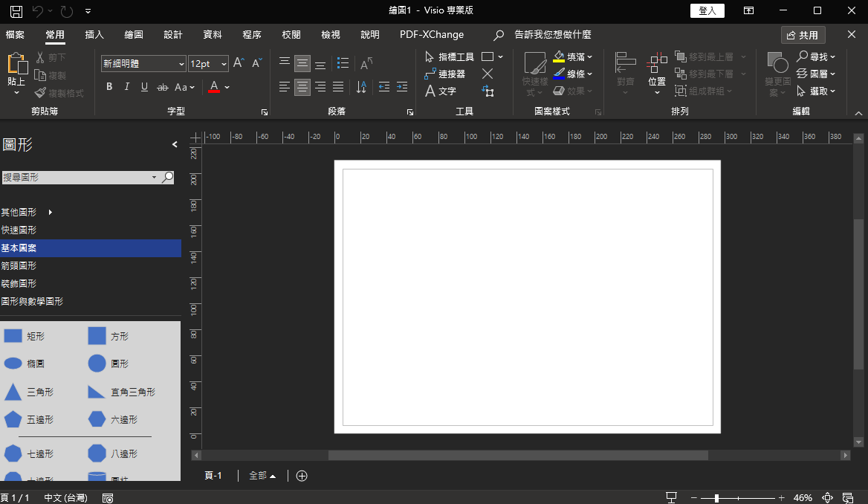This screenshot has width=868, height=504.
Task: Click the increase font size icon
Action: (239, 63)
